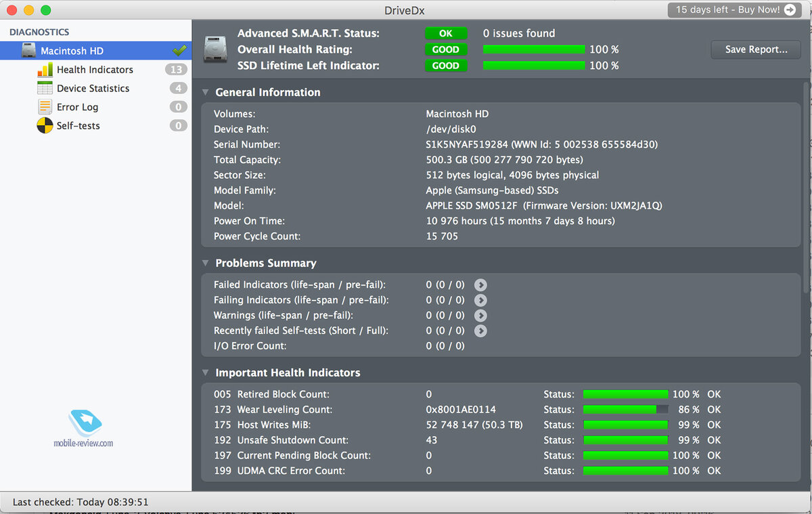This screenshot has width=812, height=514.
Task: Click Host Writes value 52 748 147
Action: coord(474,425)
